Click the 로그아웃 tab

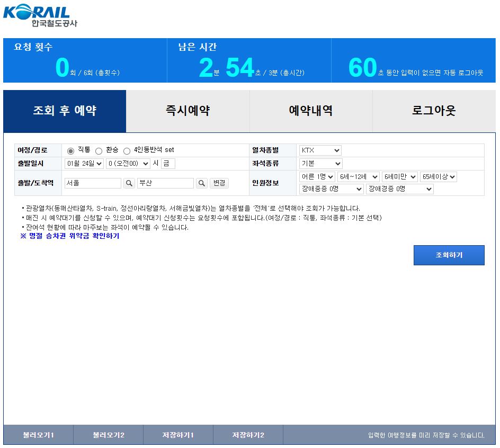(x=434, y=111)
